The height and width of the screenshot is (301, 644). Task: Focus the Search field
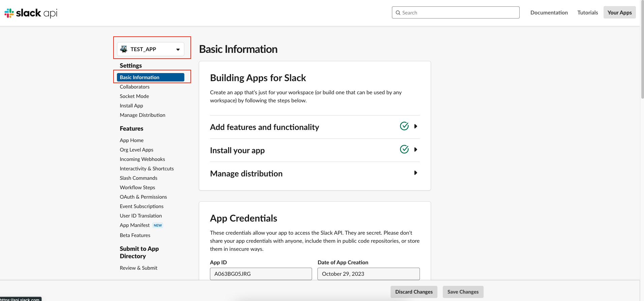point(456,12)
